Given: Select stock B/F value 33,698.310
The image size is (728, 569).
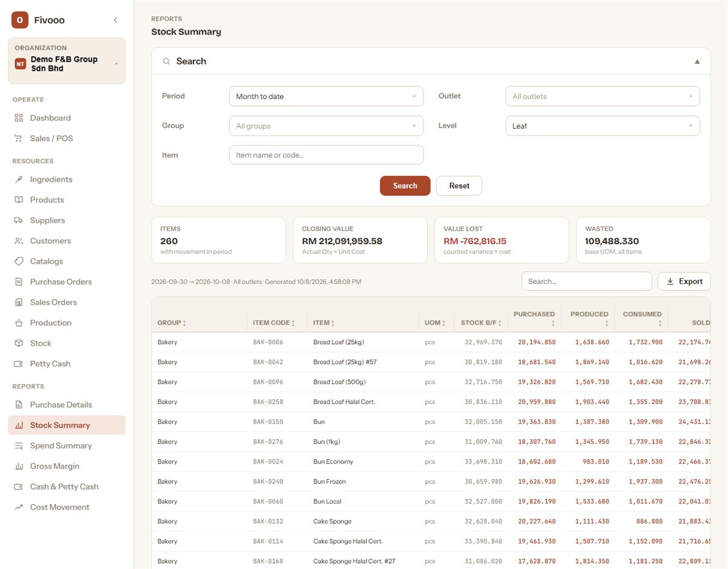Looking at the screenshot, I should [484, 462].
